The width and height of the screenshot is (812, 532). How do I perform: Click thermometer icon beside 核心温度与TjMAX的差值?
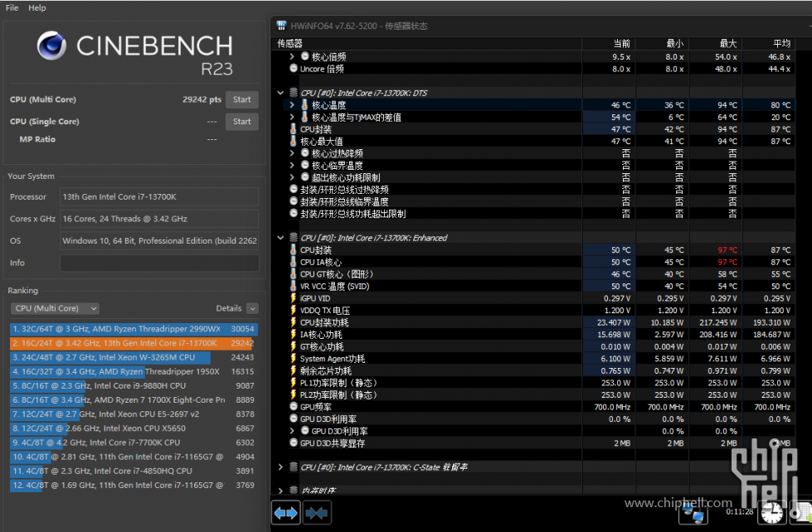[x=304, y=117]
